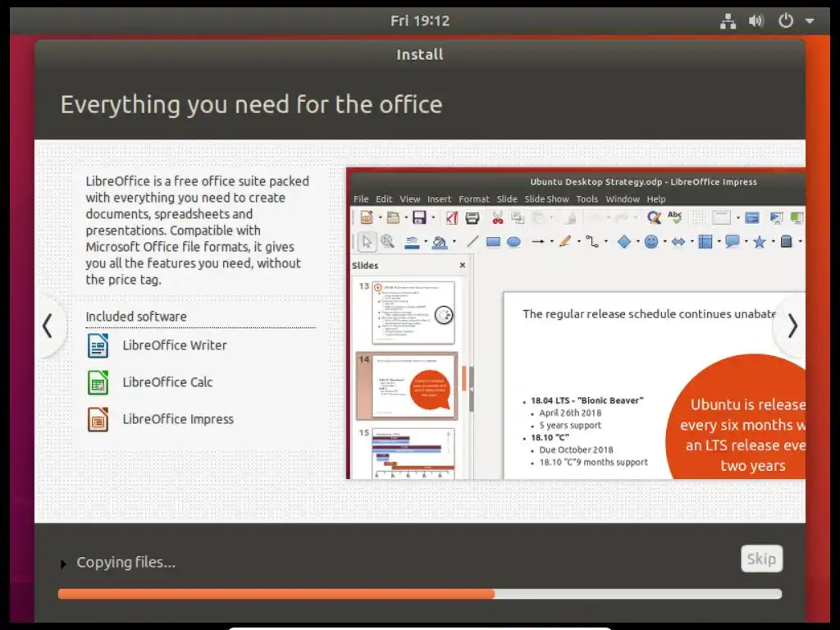Select the Curve pencil tool
The image size is (840, 630).
pos(565,242)
